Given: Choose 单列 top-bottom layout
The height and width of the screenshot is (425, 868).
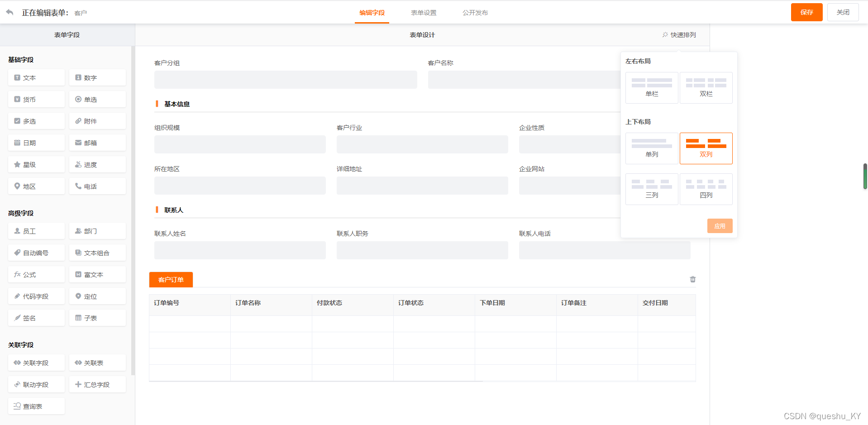Looking at the screenshot, I should 652,148.
